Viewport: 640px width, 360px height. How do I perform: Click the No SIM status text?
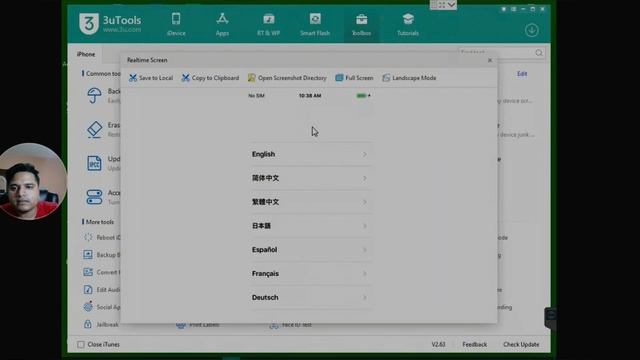tap(256, 96)
